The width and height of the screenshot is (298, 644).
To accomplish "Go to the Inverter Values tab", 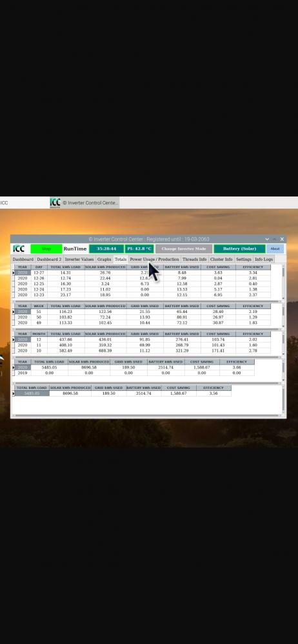I will 79,259.
